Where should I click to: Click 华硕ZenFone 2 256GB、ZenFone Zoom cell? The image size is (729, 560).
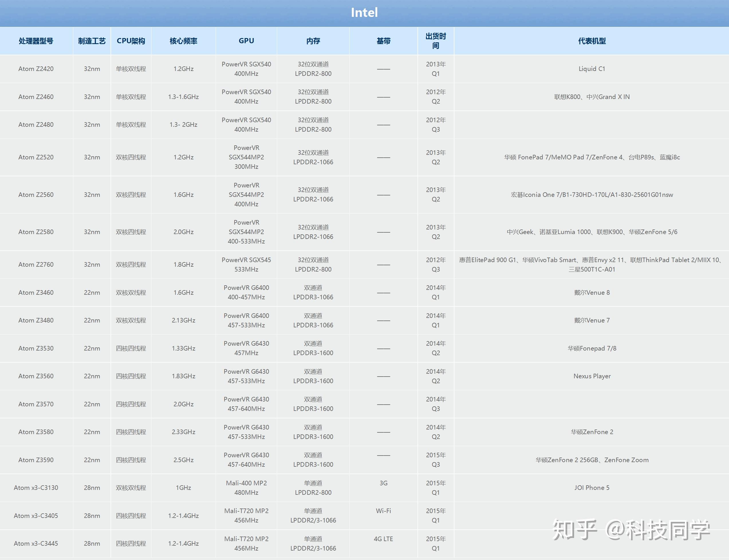(x=592, y=460)
